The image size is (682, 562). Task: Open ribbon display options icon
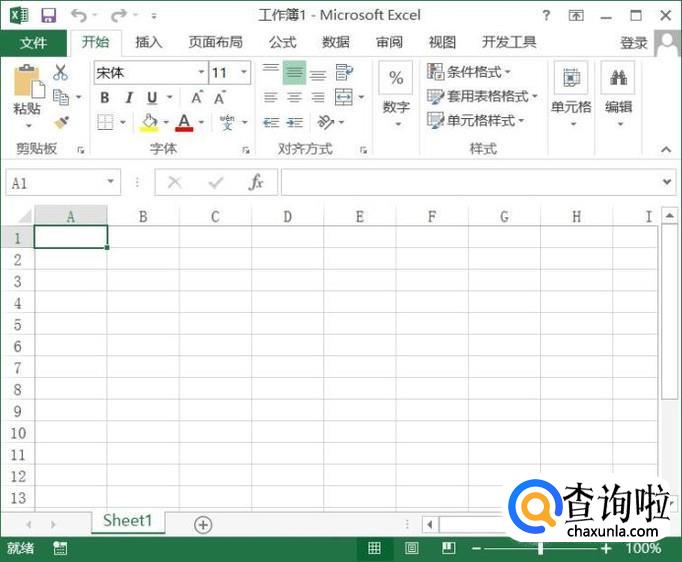coord(576,16)
